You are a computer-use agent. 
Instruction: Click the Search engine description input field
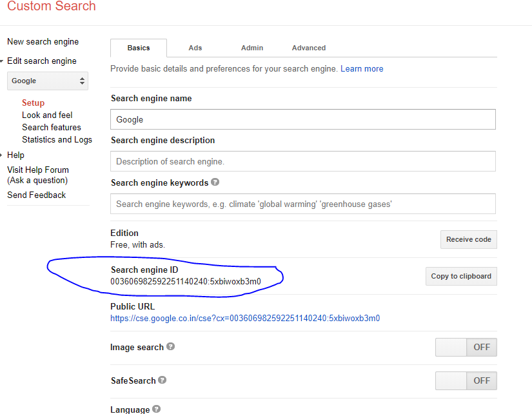pyautogui.click(x=302, y=161)
